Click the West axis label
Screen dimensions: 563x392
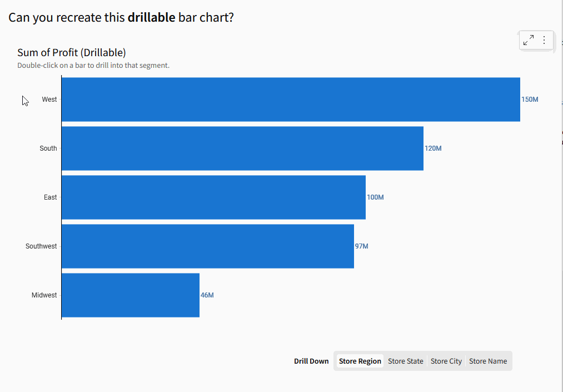49,100
